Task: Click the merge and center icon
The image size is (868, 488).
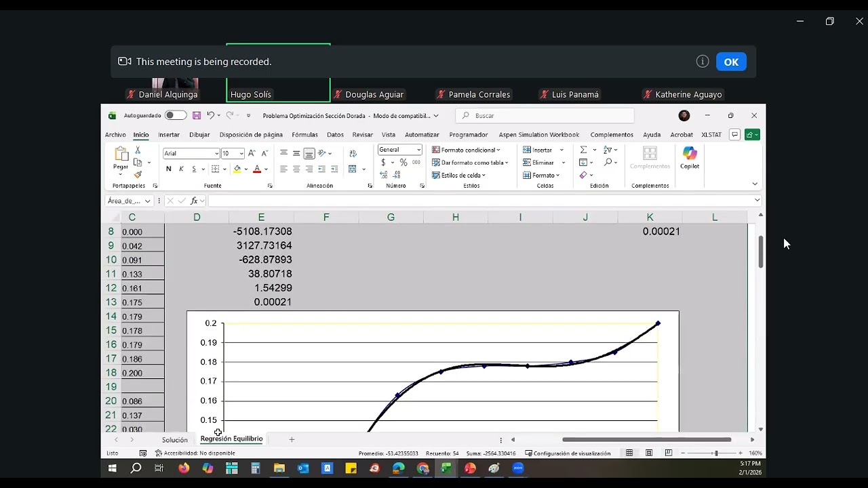Action: pos(353,169)
